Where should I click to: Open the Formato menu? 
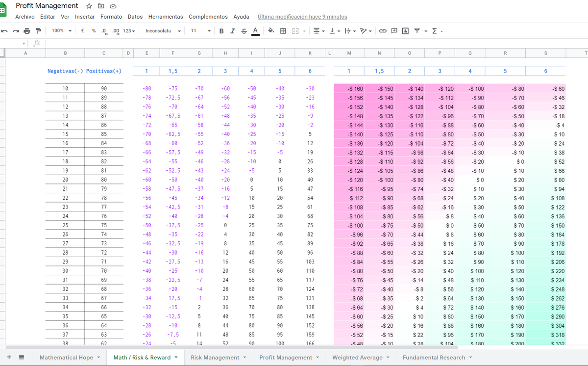point(111,17)
